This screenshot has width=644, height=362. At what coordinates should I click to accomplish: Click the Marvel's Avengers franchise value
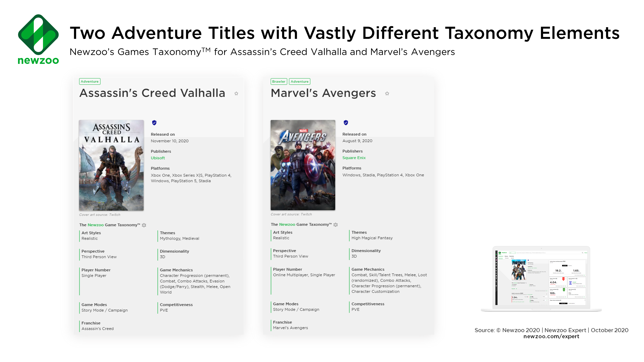pos(290,328)
